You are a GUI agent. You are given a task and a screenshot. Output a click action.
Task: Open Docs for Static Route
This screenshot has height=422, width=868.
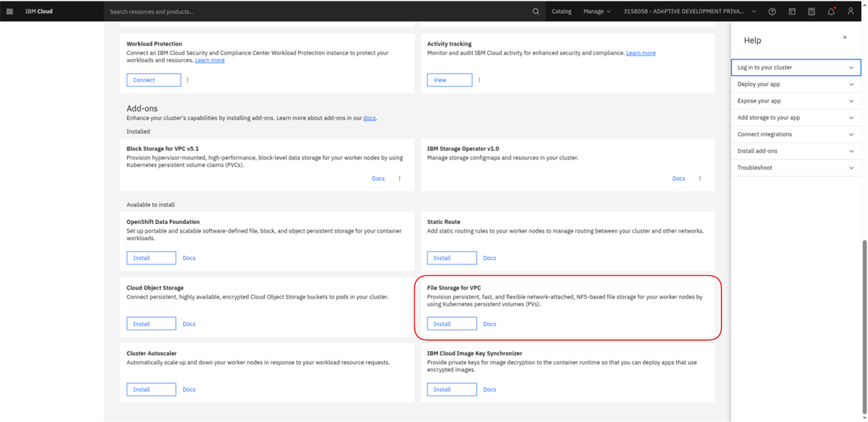pos(490,258)
